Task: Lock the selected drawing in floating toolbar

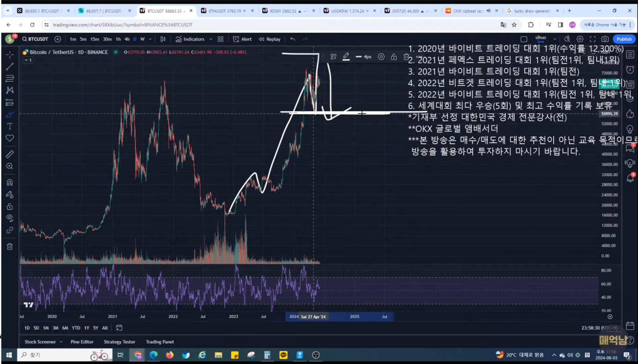Action: click(394, 57)
